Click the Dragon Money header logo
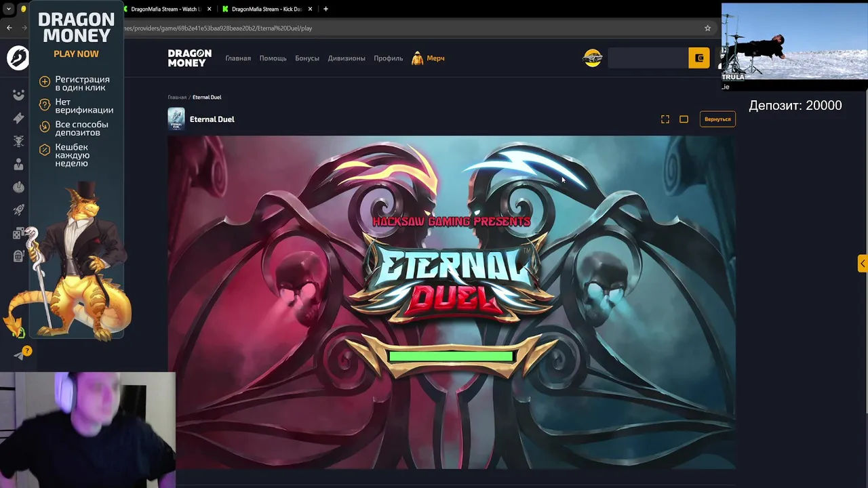Viewport: 868px width, 488px height. pos(190,58)
